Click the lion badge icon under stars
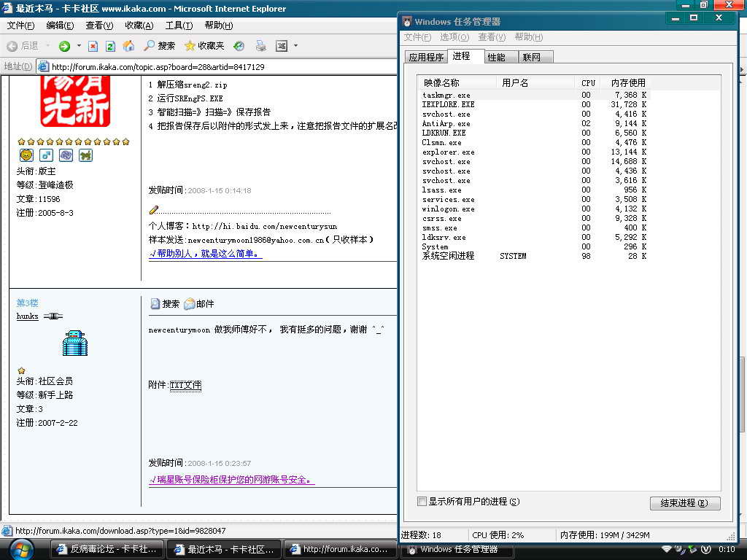This screenshot has height=560, width=747. tap(26, 155)
